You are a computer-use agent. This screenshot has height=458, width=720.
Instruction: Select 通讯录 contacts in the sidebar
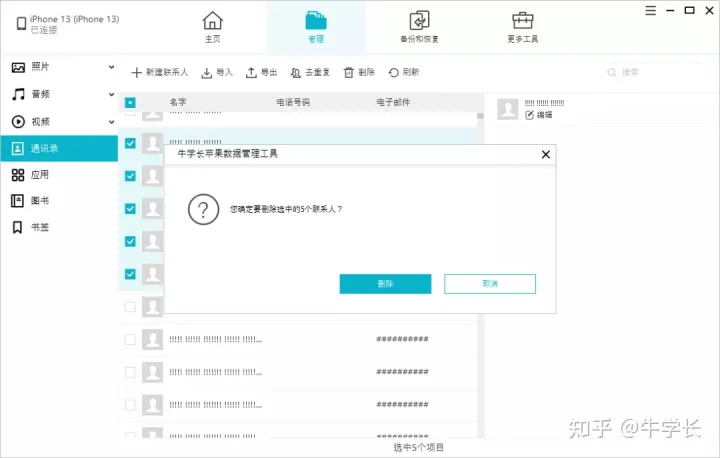(x=59, y=148)
